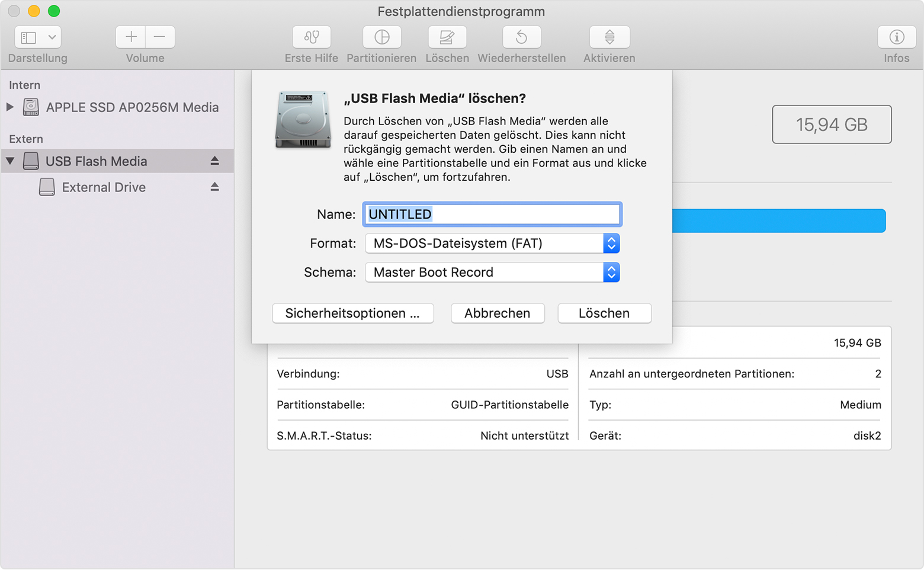Click the Aktivieren mount icon

click(x=609, y=37)
